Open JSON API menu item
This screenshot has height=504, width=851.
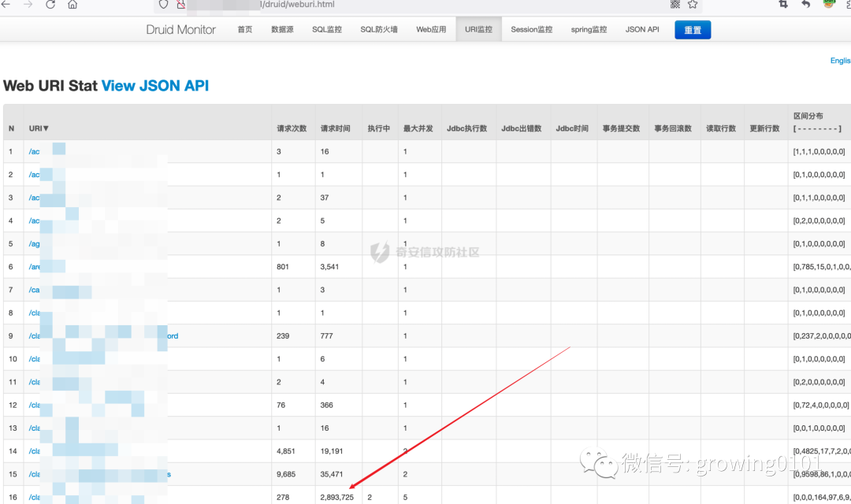[642, 29]
